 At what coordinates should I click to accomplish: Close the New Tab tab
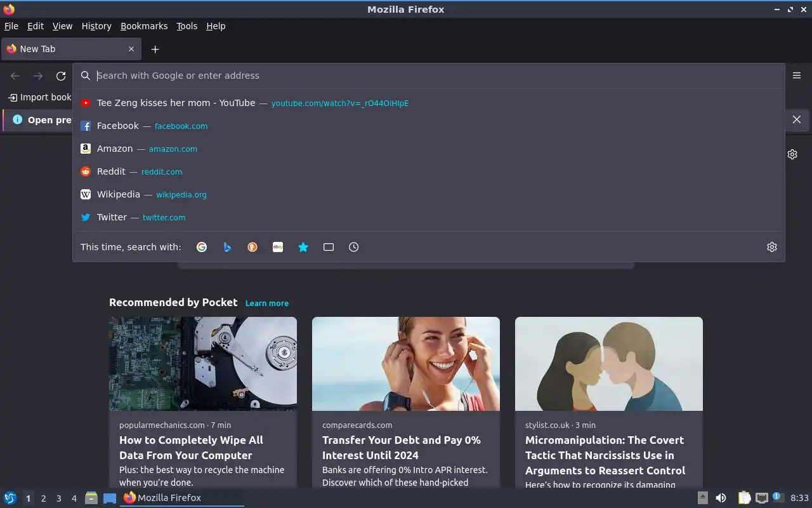(x=131, y=49)
